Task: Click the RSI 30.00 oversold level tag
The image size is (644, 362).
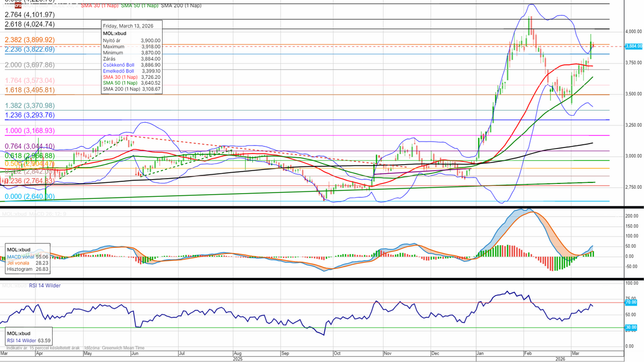Action: click(632, 327)
